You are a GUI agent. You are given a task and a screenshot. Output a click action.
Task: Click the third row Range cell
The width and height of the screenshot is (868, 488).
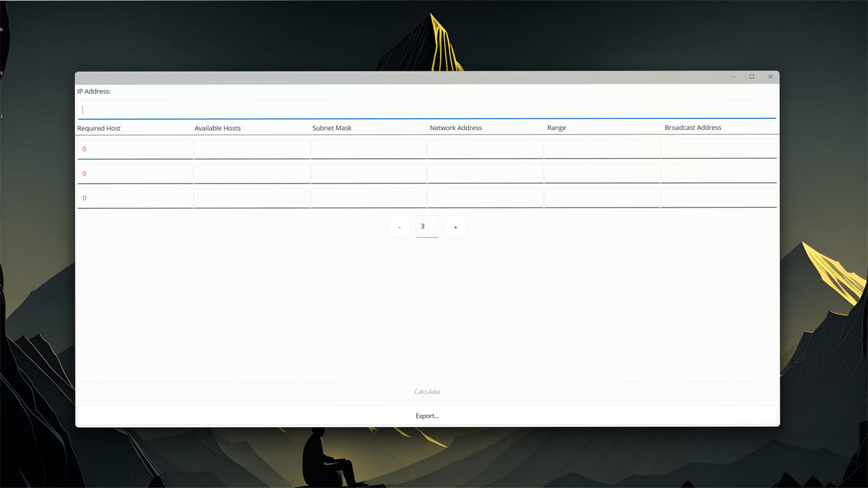(x=601, y=198)
